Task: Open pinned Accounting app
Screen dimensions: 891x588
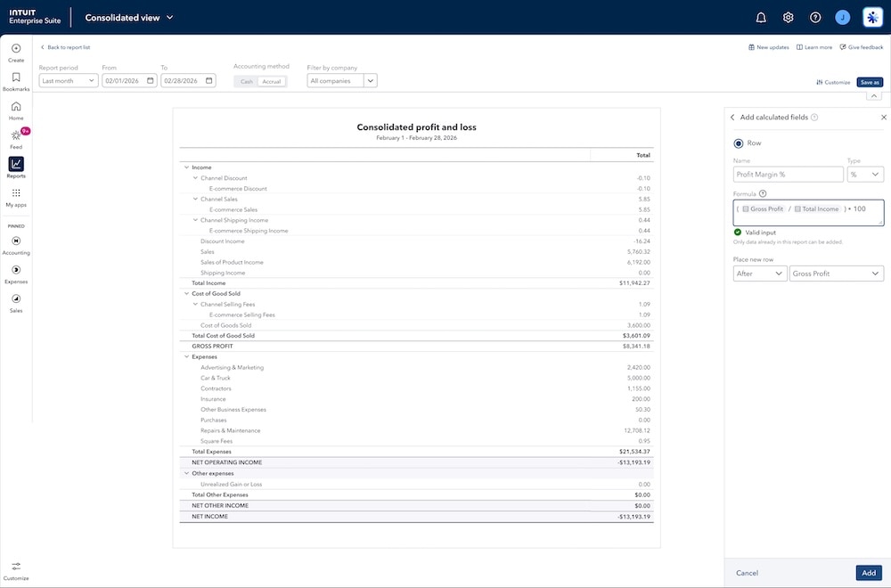Action: [16, 245]
